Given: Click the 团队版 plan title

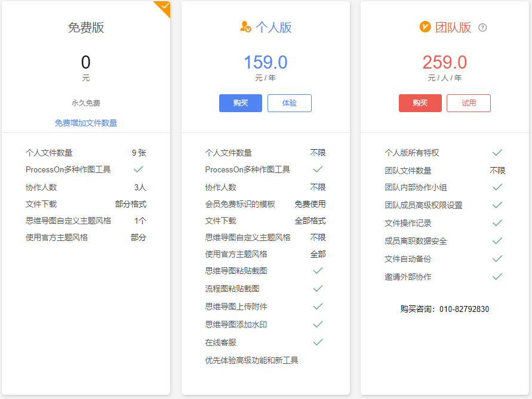Looking at the screenshot, I should 453,27.
